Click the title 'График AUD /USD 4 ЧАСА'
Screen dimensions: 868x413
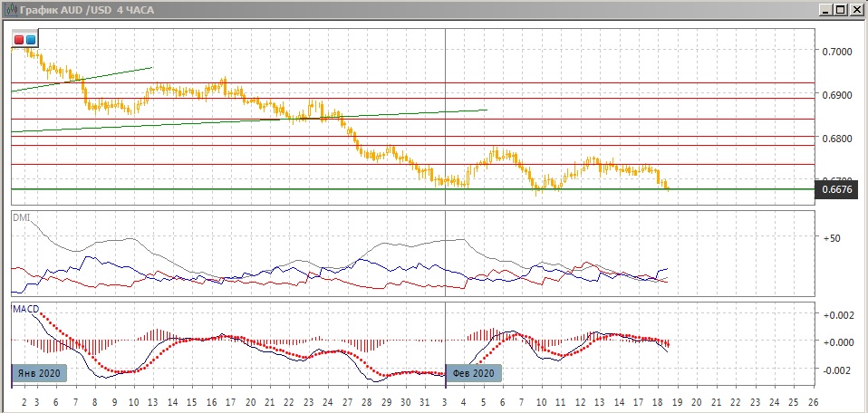coord(87,11)
